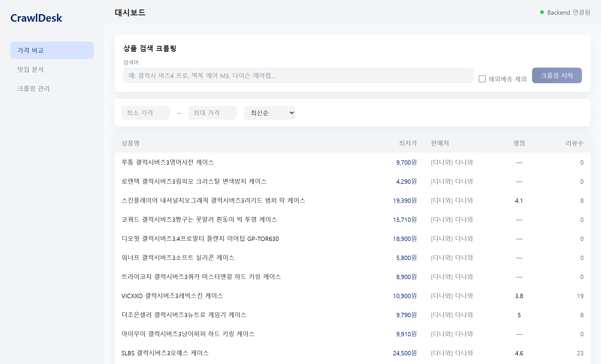Screen dimensions: 601x364
Task: Open the 맛집 분석 menu item
Action: (x=52, y=69)
